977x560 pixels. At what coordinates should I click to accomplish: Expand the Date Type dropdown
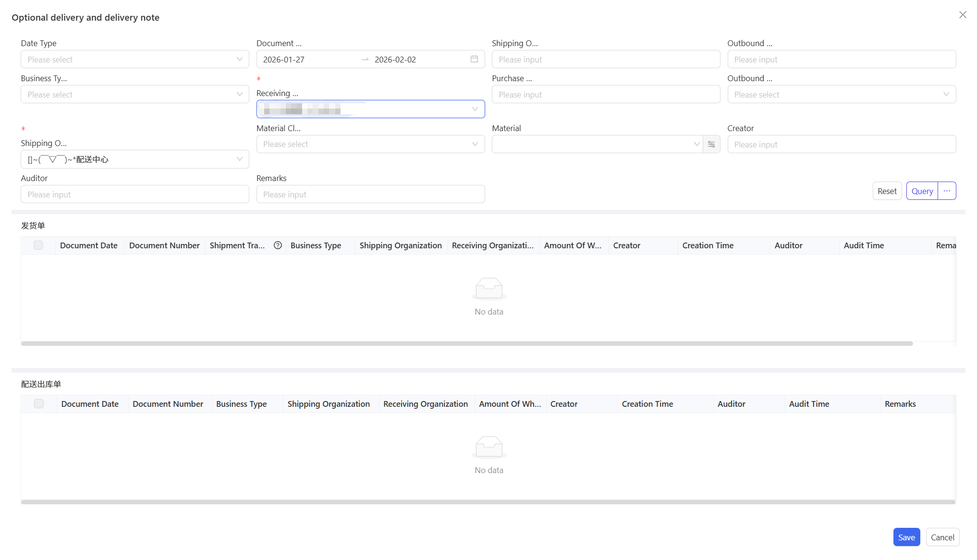(134, 59)
